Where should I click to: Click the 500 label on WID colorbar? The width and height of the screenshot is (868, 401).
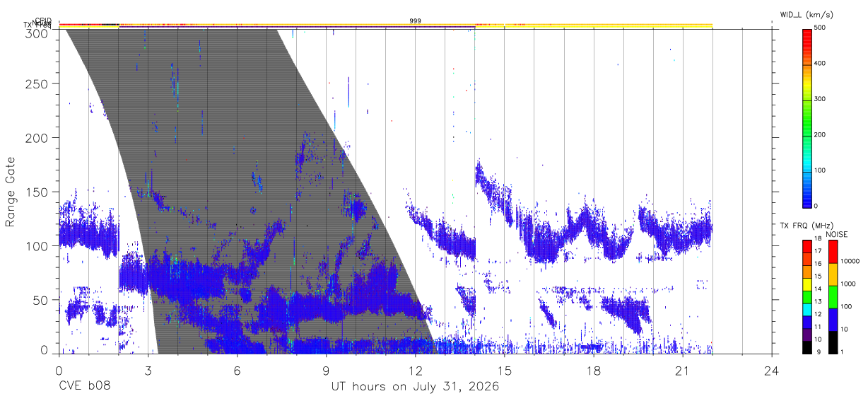(819, 28)
